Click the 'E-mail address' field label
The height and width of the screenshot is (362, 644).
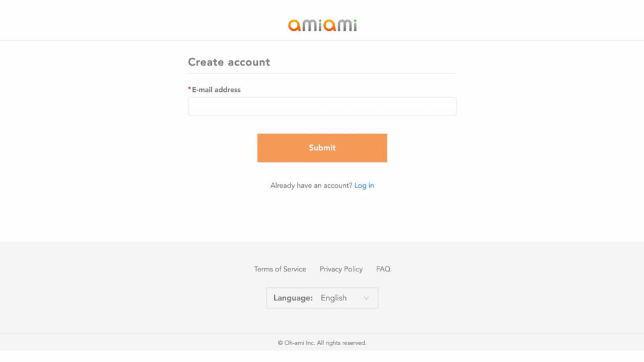216,90
